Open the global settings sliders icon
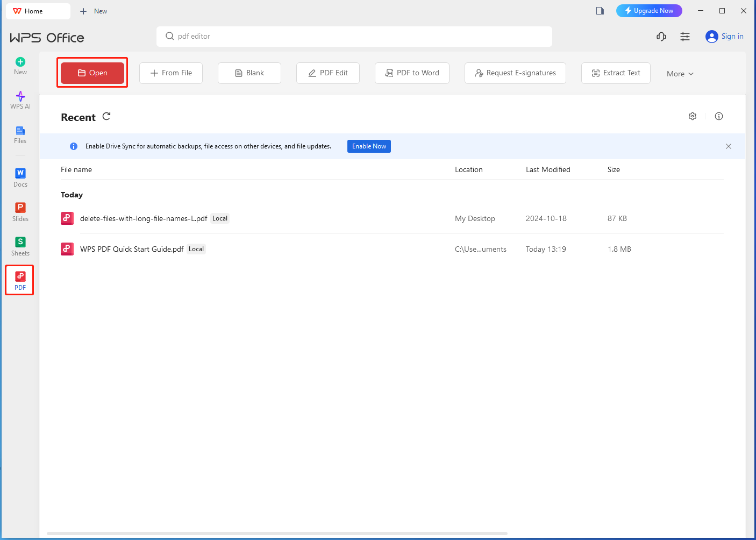The image size is (756, 540). (x=685, y=37)
